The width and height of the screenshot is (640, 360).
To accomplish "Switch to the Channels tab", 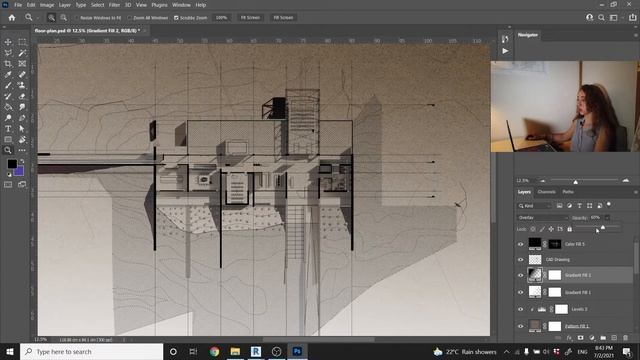I will click(x=546, y=192).
